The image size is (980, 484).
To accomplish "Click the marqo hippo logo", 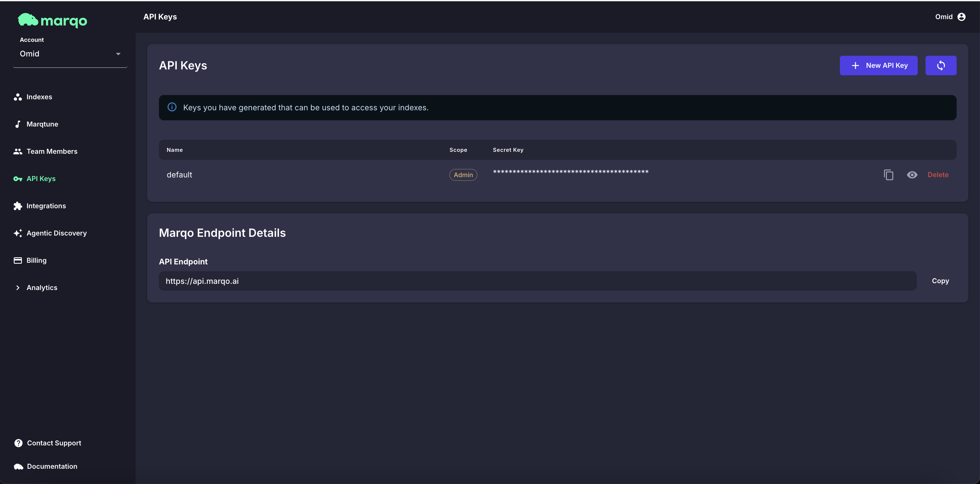I will point(28,20).
